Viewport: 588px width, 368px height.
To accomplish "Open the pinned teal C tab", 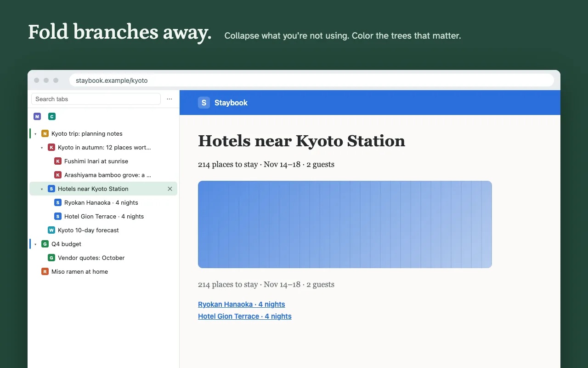I will pos(52,116).
